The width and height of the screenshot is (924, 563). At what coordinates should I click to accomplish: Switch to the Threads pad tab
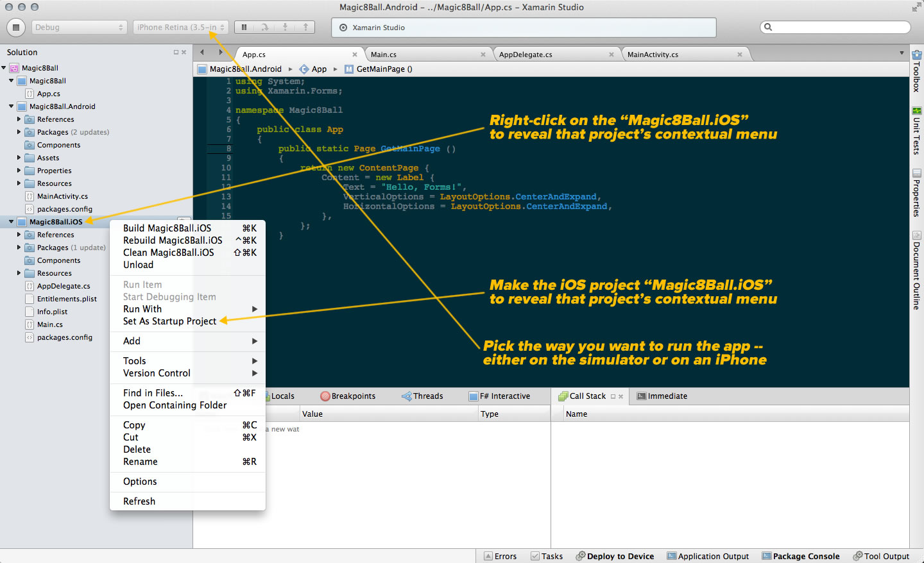tap(422, 396)
